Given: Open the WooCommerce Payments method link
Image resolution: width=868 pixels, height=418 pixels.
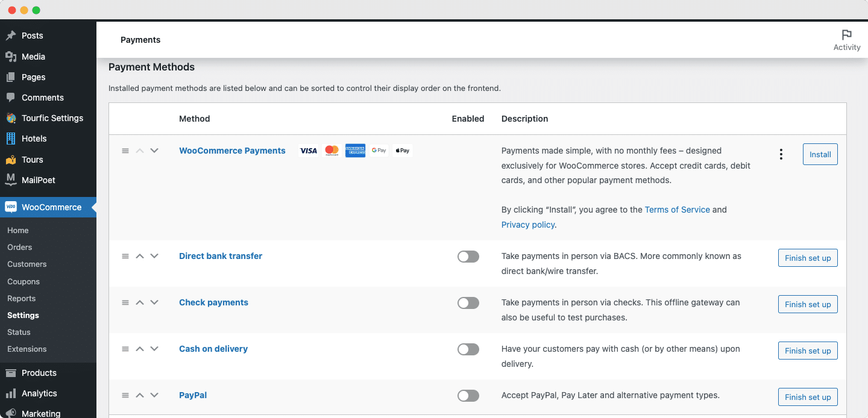Looking at the screenshot, I should pyautogui.click(x=232, y=151).
